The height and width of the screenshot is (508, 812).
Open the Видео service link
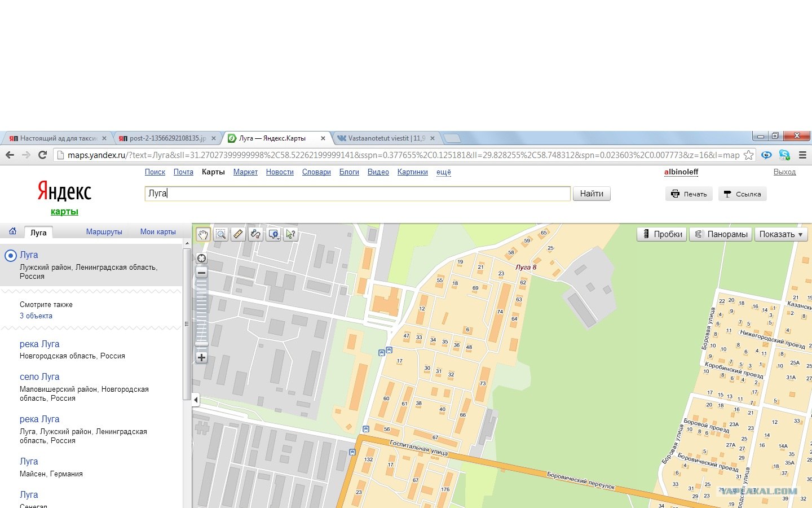coord(378,172)
